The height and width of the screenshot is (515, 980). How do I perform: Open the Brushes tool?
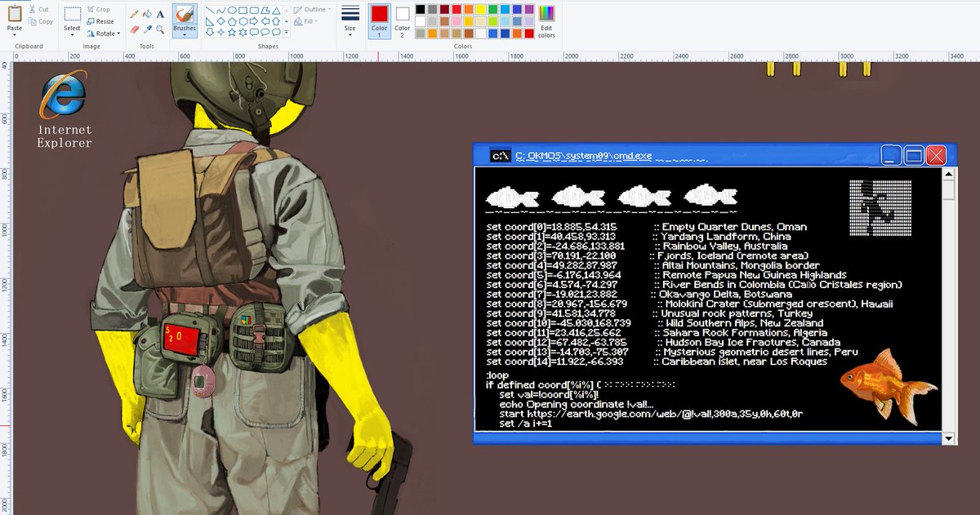tap(185, 20)
